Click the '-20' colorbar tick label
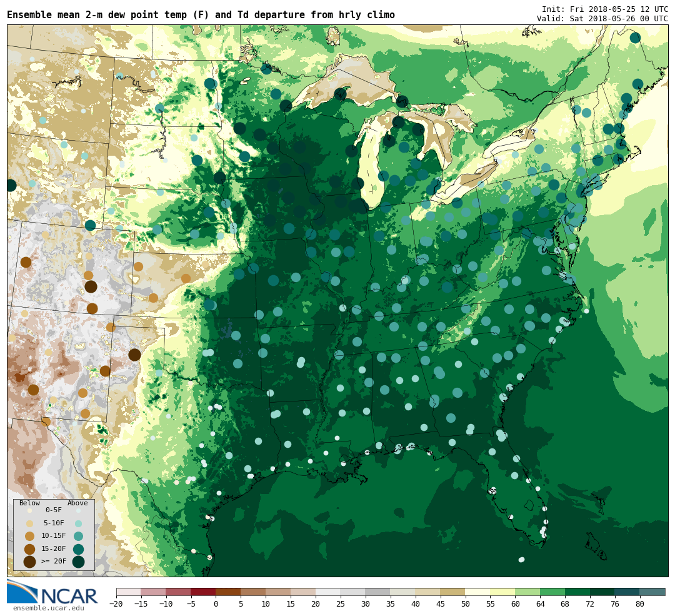This screenshot has height=616, width=675. tap(116, 604)
